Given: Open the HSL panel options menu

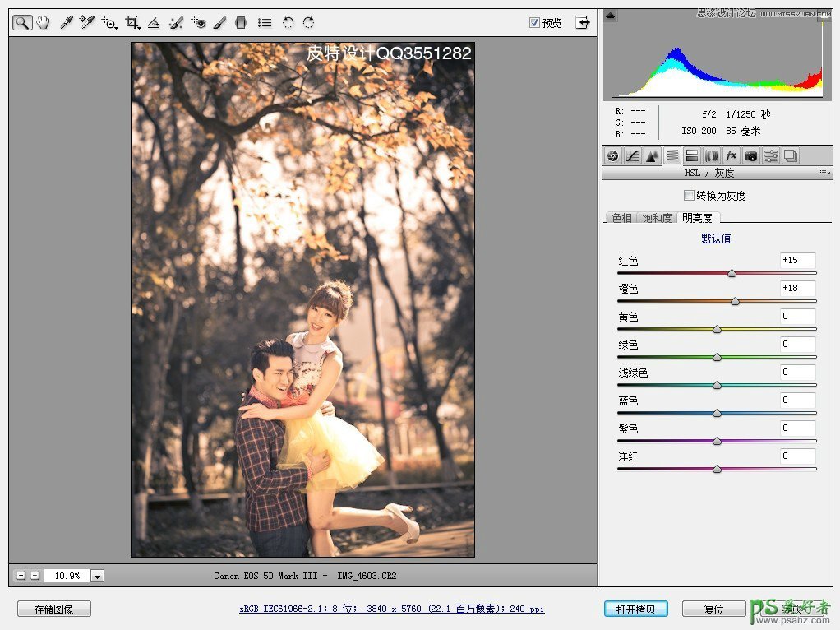Looking at the screenshot, I should click(x=824, y=173).
